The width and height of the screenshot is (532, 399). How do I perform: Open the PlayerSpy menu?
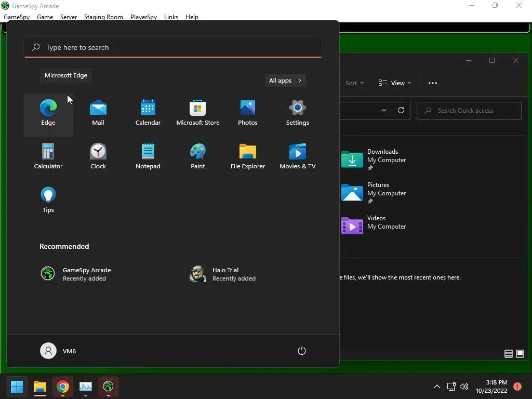(143, 17)
